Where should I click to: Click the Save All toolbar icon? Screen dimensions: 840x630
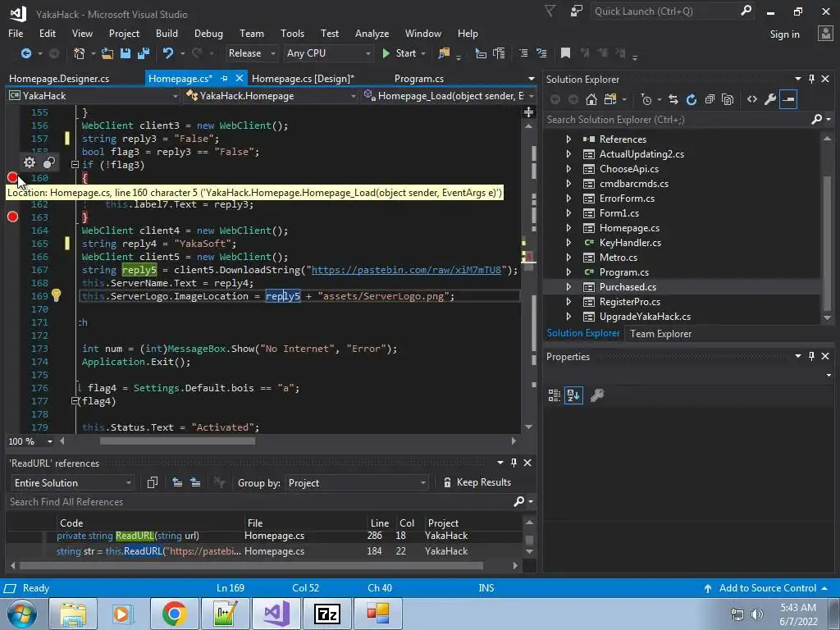143,53
